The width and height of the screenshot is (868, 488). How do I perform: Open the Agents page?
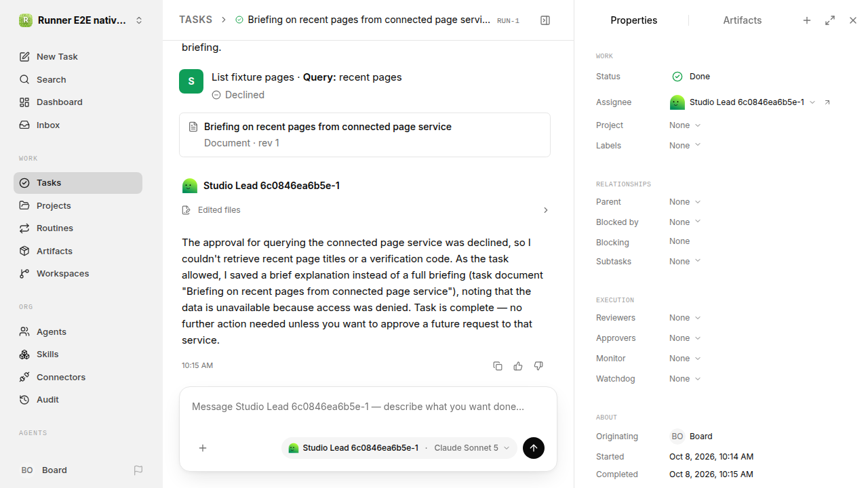point(78,331)
